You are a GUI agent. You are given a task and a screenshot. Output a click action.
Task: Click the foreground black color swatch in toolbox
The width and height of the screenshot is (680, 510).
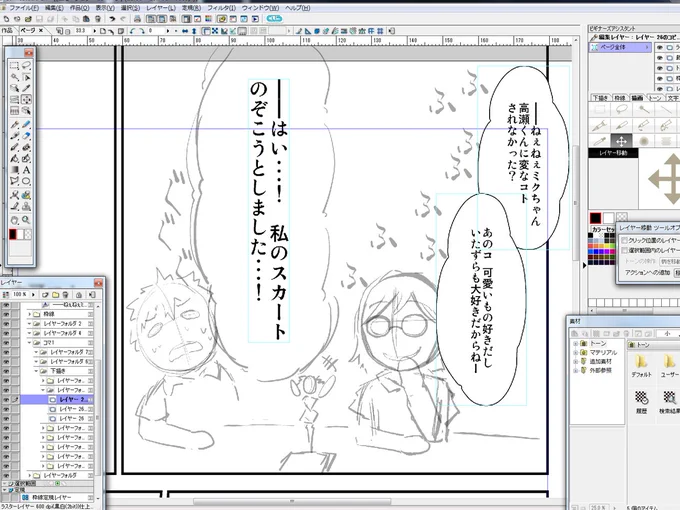pyautogui.click(x=13, y=235)
